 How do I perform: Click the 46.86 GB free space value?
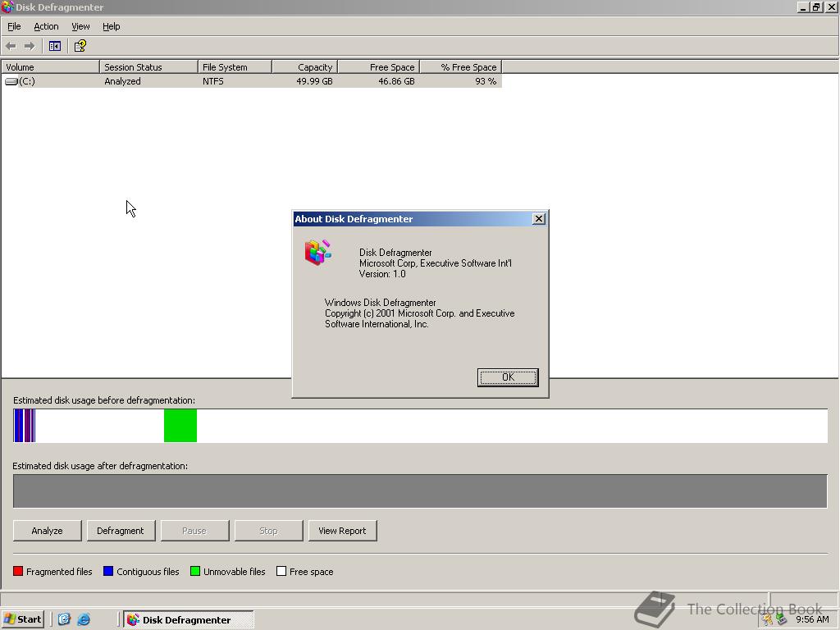396,81
